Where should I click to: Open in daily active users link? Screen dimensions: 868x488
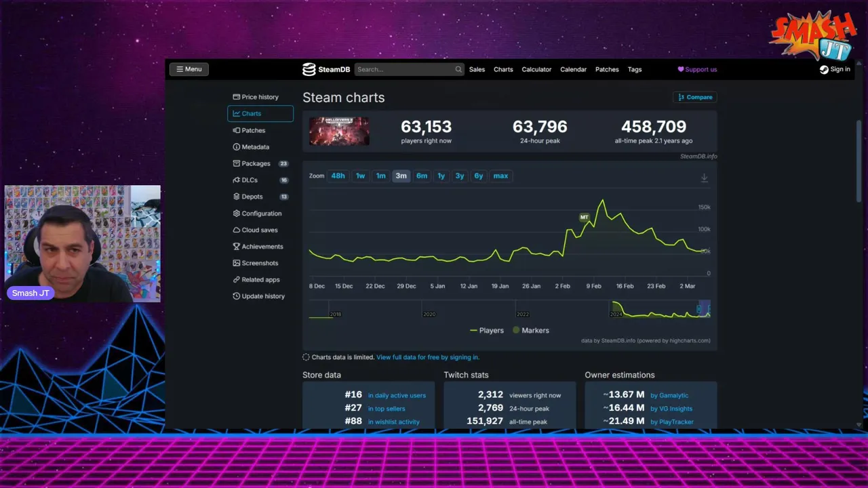click(397, 395)
